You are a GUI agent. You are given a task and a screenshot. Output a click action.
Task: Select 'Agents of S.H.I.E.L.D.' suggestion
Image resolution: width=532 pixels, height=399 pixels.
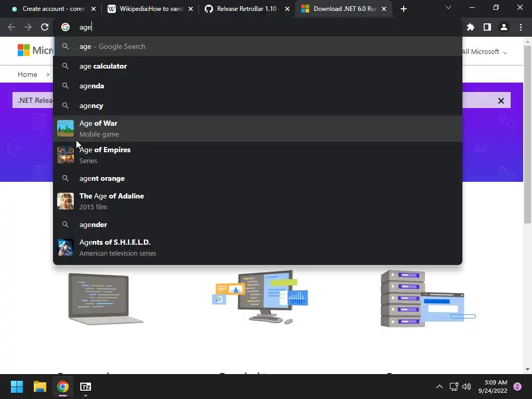point(258,247)
